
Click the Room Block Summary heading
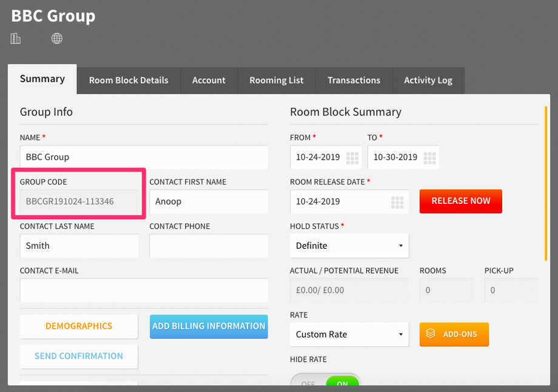tap(346, 112)
